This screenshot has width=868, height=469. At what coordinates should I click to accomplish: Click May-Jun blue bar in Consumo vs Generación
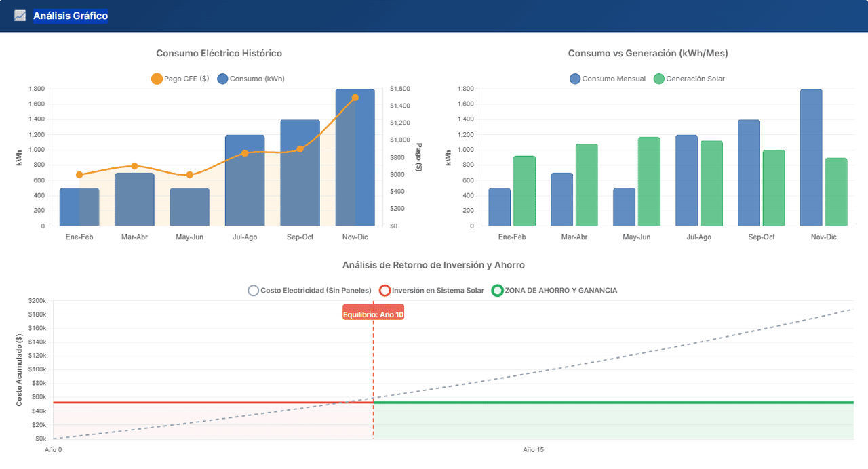(x=625, y=207)
